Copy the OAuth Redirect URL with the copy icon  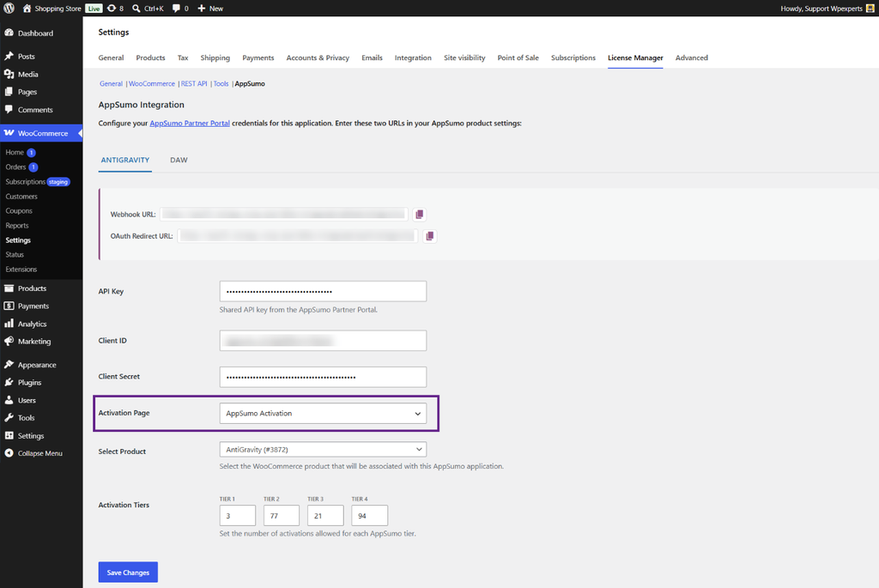pos(429,236)
